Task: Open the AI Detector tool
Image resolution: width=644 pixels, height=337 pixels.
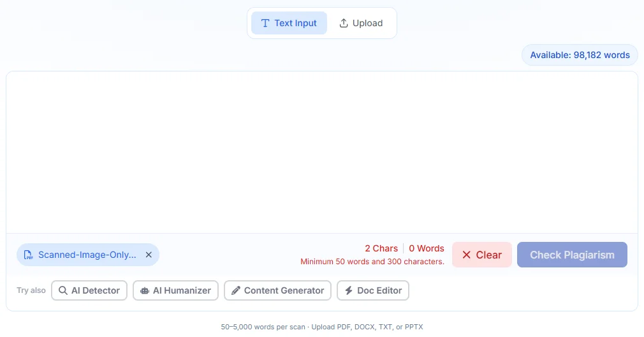Action: click(x=89, y=290)
